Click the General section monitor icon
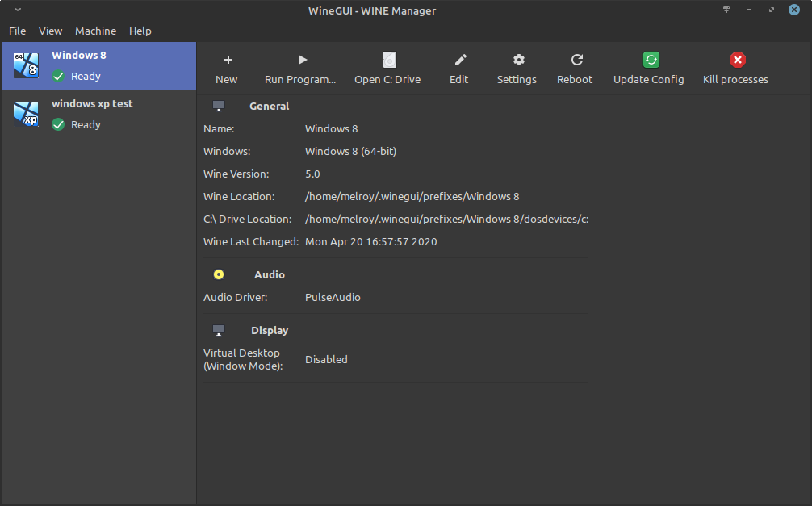This screenshot has height=506, width=812. (x=219, y=107)
